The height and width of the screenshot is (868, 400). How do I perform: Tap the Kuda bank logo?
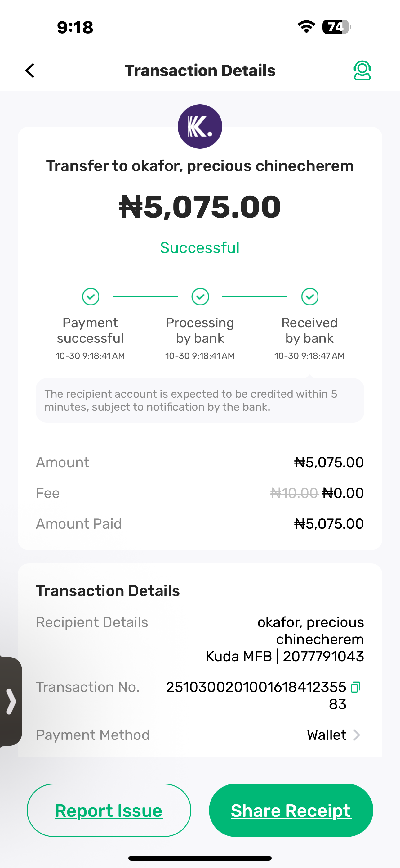click(200, 126)
